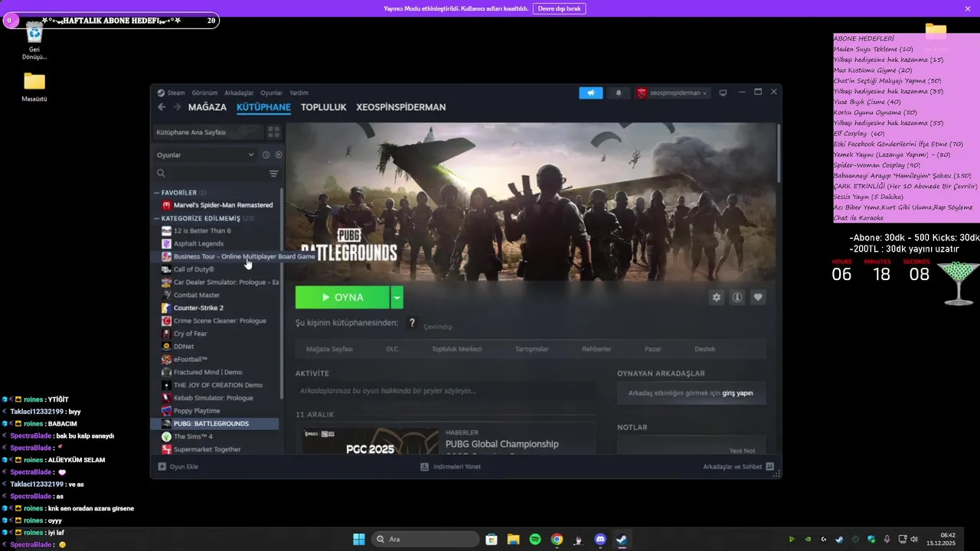Select the KÜTÜPHANE tab
This screenshot has width=980, height=551.
coord(263,107)
